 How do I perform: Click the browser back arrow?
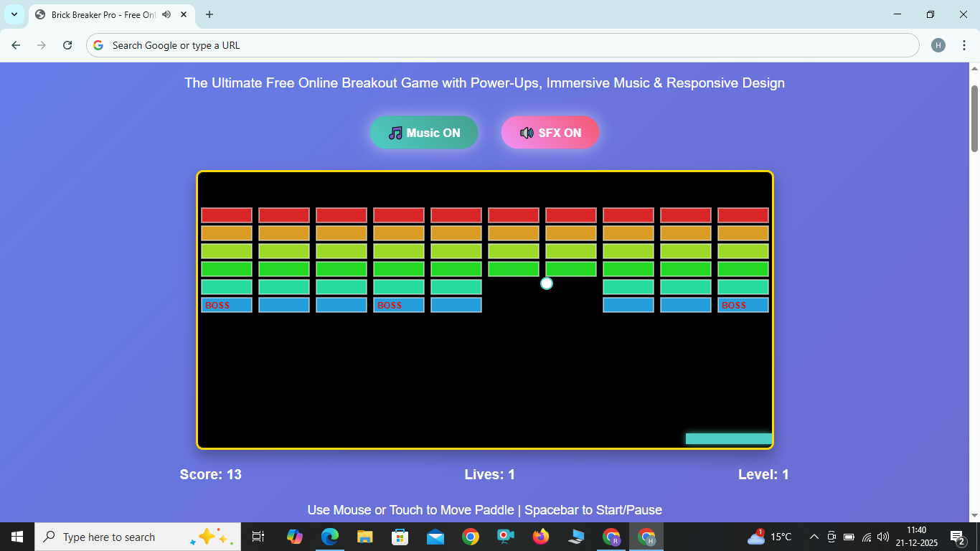[x=15, y=44]
